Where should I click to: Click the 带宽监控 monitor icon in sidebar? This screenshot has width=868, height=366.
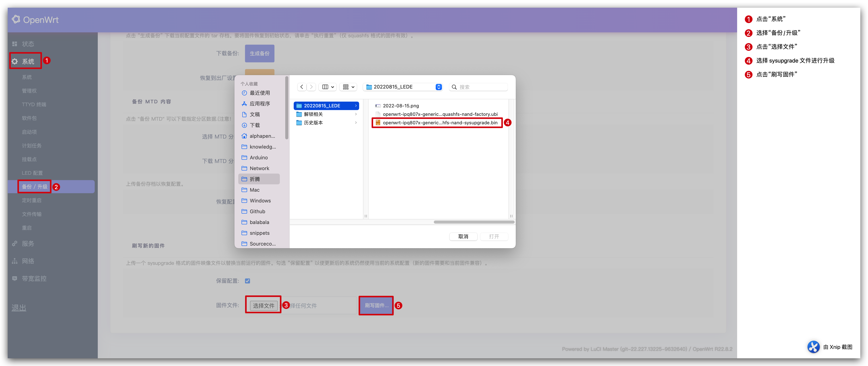click(14, 278)
